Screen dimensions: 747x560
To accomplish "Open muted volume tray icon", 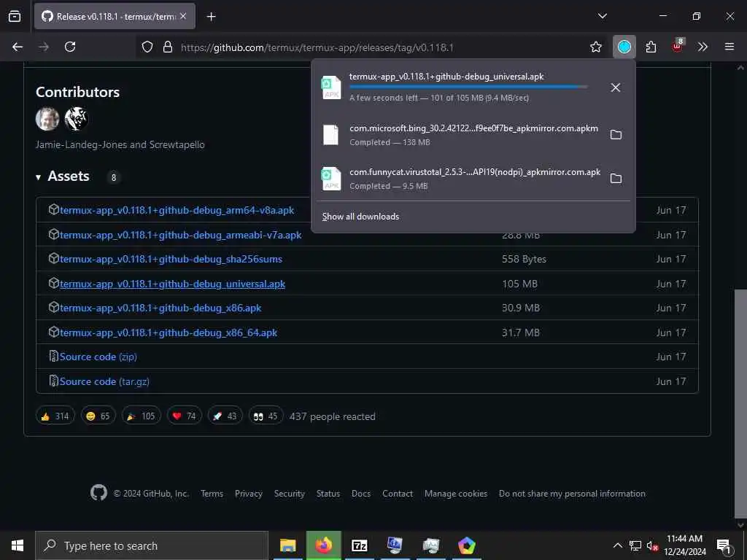I will [652, 545].
